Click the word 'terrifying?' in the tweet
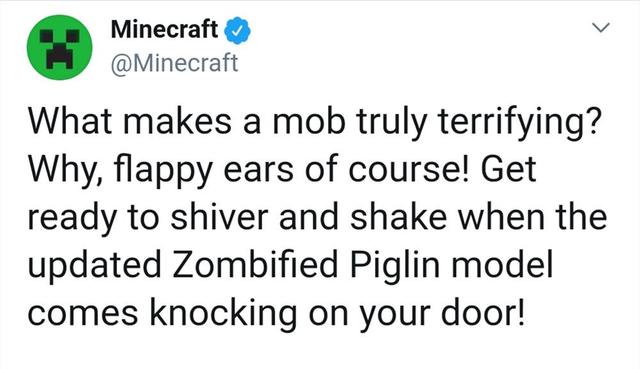The height and width of the screenshot is (369, 640). click(x=520, y=124)
